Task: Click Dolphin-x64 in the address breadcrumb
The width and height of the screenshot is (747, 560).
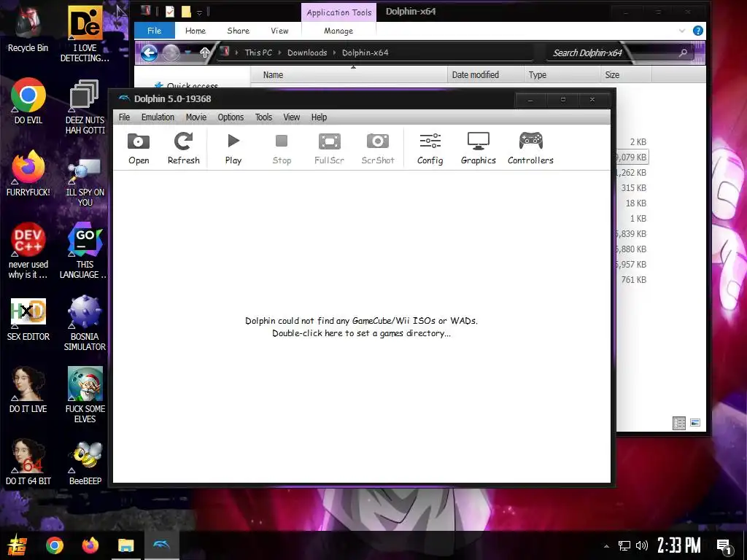Action: pos(365,52)
